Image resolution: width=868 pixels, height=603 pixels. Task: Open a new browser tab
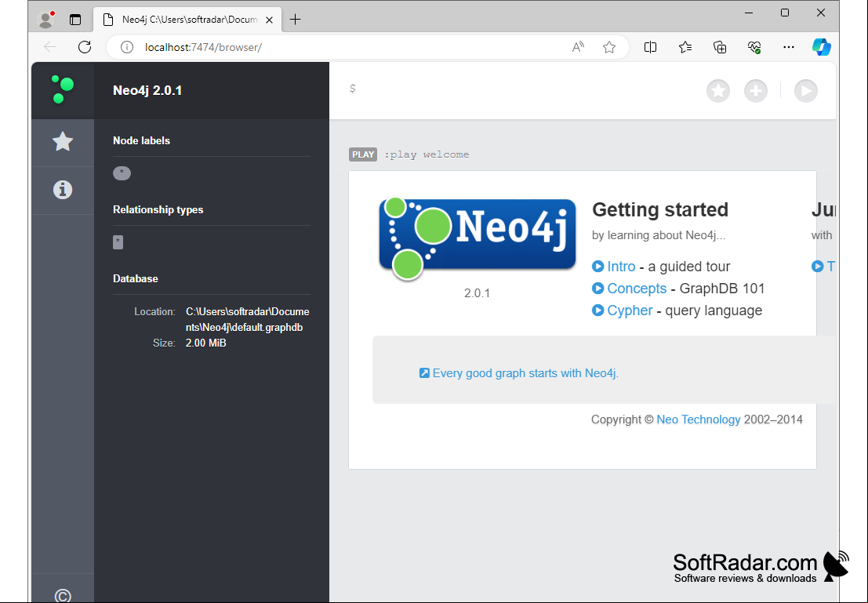(295, 20)
